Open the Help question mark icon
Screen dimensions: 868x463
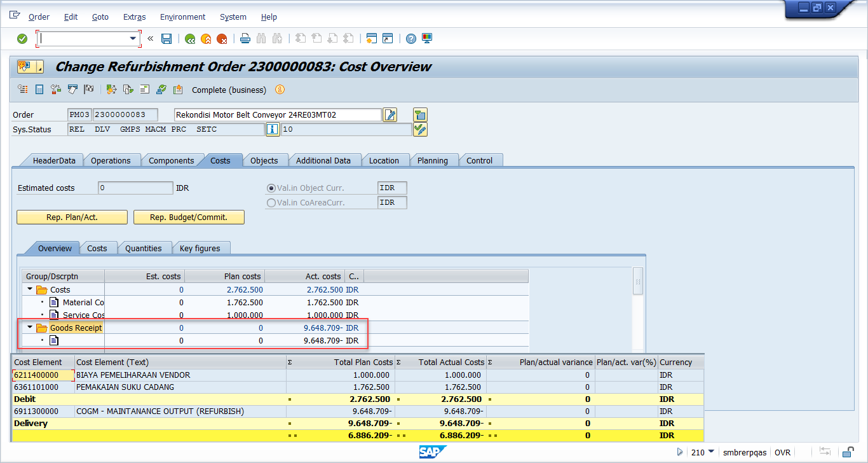click(411, 39)
